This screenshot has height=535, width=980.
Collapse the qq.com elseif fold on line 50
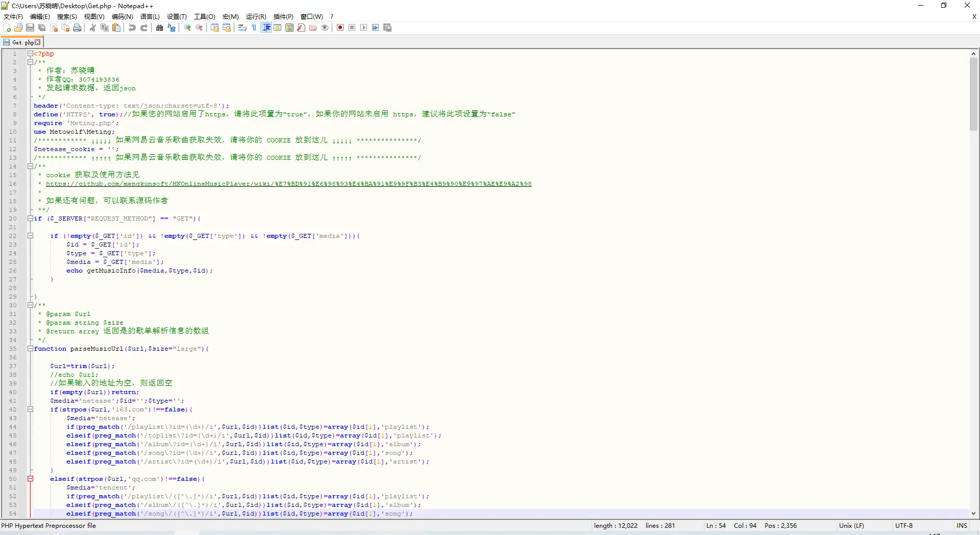pos(30,479)
